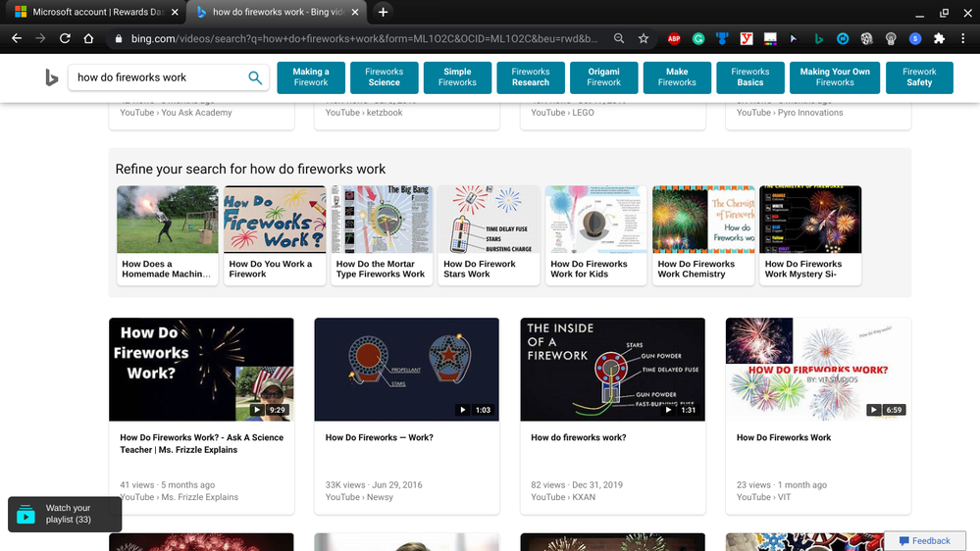Click Watch your playlist (33) label
This screenshot has height=551, width=980.
click(68, 514)
